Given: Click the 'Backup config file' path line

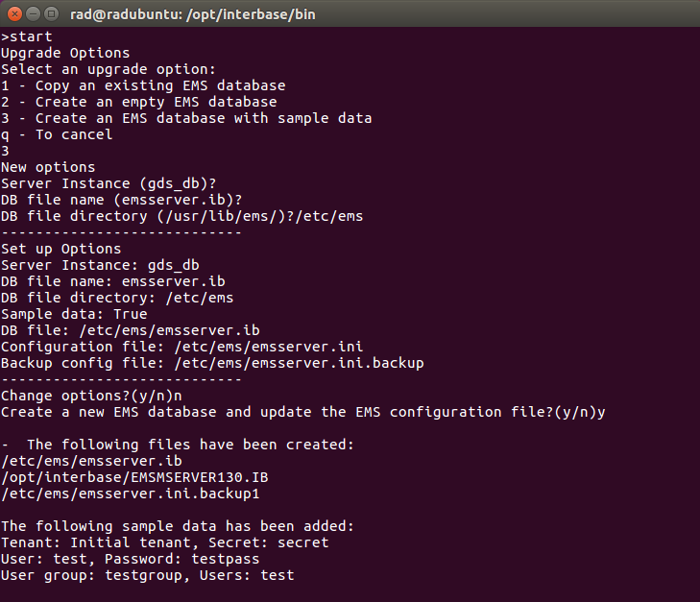Looking at the screenshot, I should pos(212,363).
